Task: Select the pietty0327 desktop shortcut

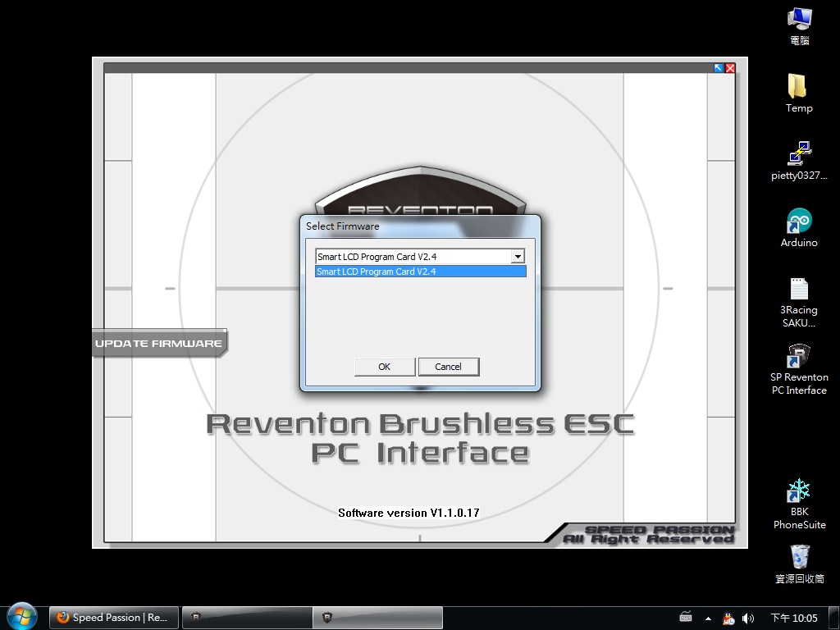Action: pyautogui.click(x=799, y=161)
